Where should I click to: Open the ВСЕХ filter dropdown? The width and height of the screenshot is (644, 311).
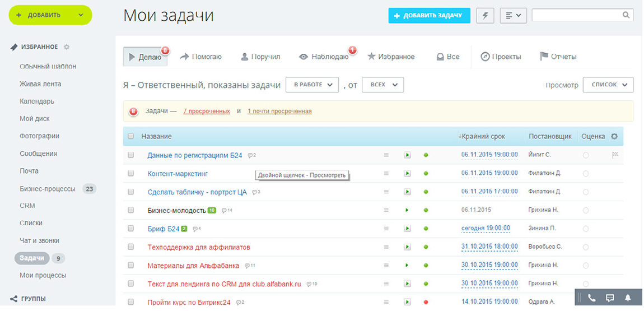coord(383,85)
